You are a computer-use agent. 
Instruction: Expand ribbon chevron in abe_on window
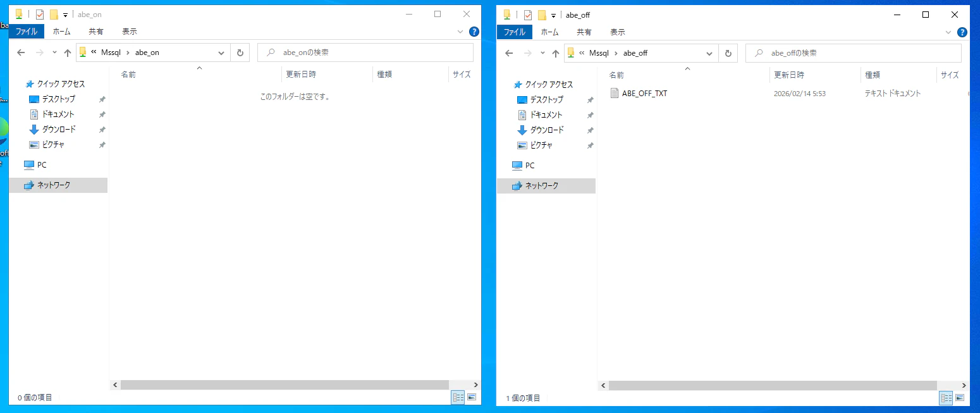coord(460,32)
